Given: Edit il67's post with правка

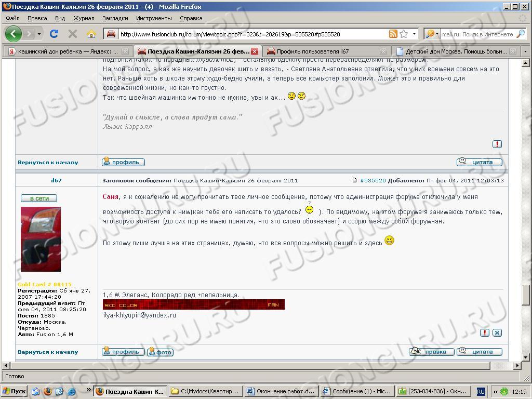Looking at the screenshot, I should [432, 352].
